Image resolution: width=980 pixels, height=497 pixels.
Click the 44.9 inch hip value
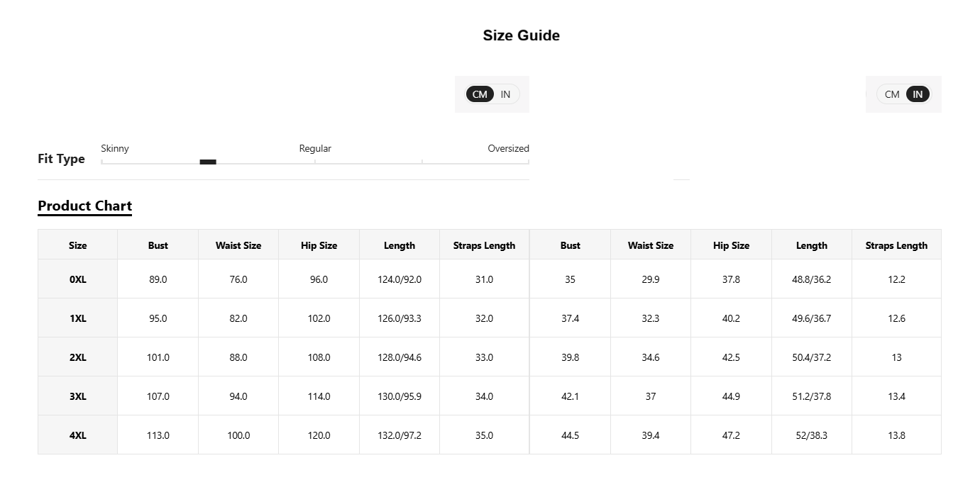point(731,396)
